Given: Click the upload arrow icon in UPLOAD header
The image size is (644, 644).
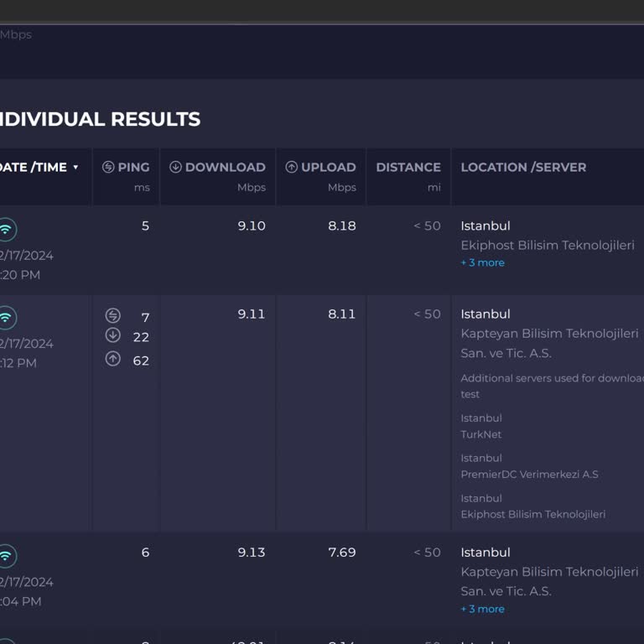Looking at the screenshot, I should [292, 167].
